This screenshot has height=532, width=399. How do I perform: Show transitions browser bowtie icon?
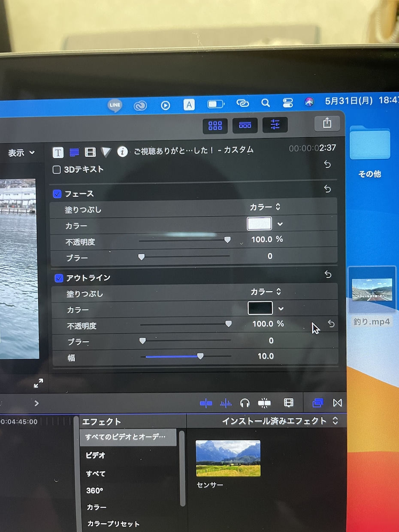(338, 403)
